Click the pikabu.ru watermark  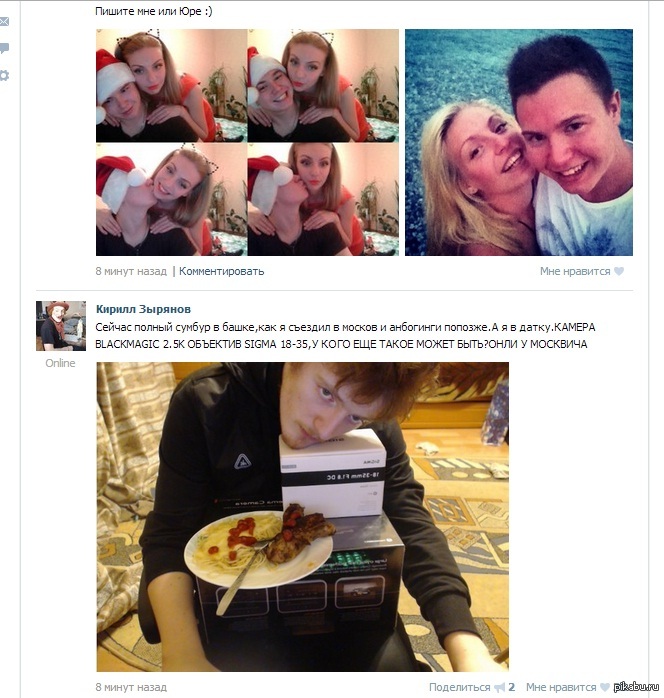pyautogui.click(x=636, y=688)
